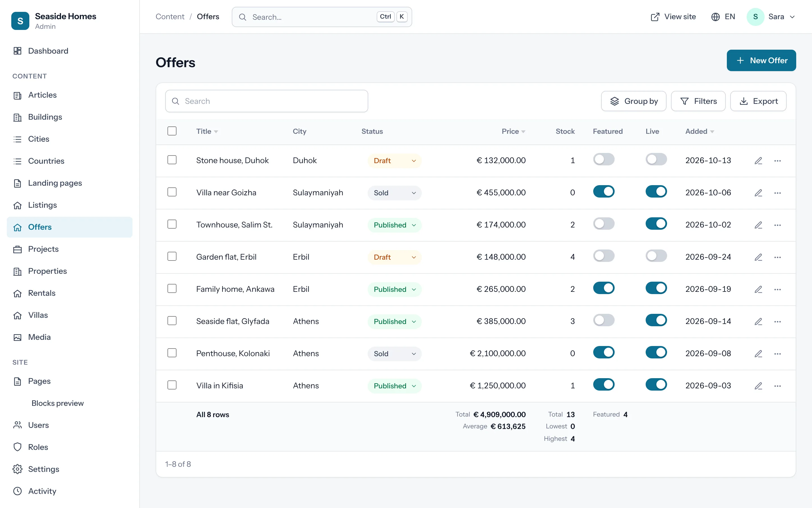Open Draft status dropdown for Stone house, Duhok

(395, 161)
